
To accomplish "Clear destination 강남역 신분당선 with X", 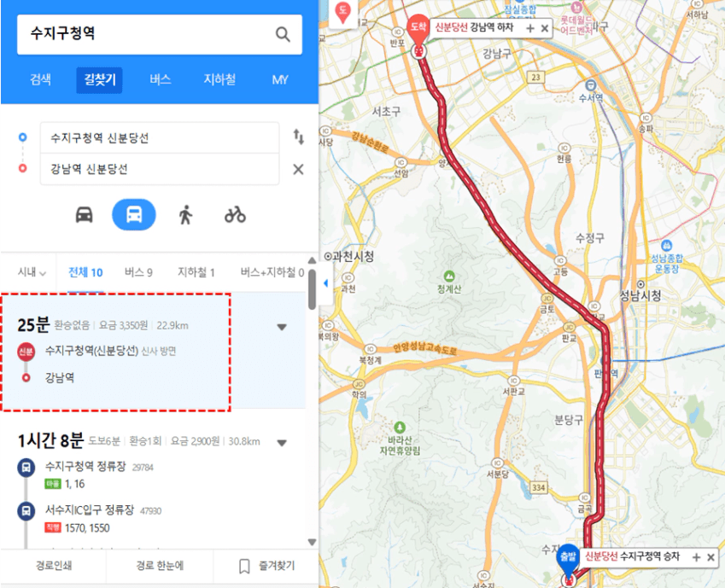I will [x=298, y=169].
